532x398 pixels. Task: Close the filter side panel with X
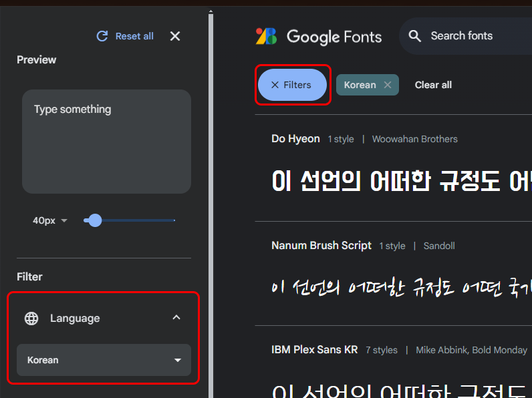175,36
